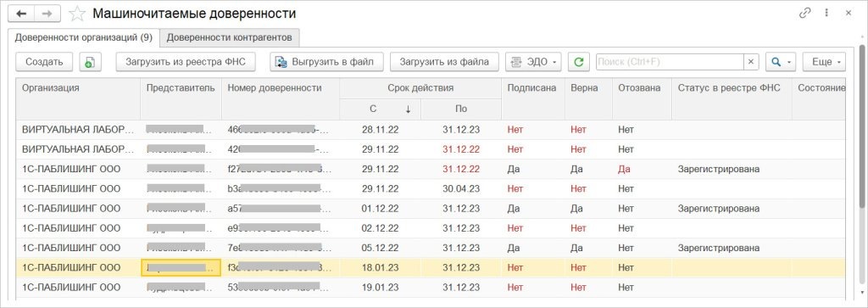Go forward with the right arrow button

point(47,14)
